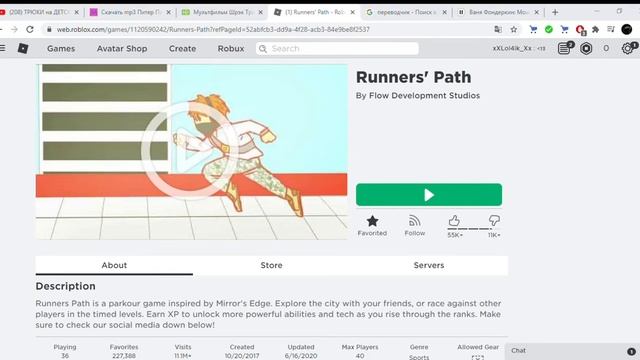Go to the Create page

coord(182,49)
